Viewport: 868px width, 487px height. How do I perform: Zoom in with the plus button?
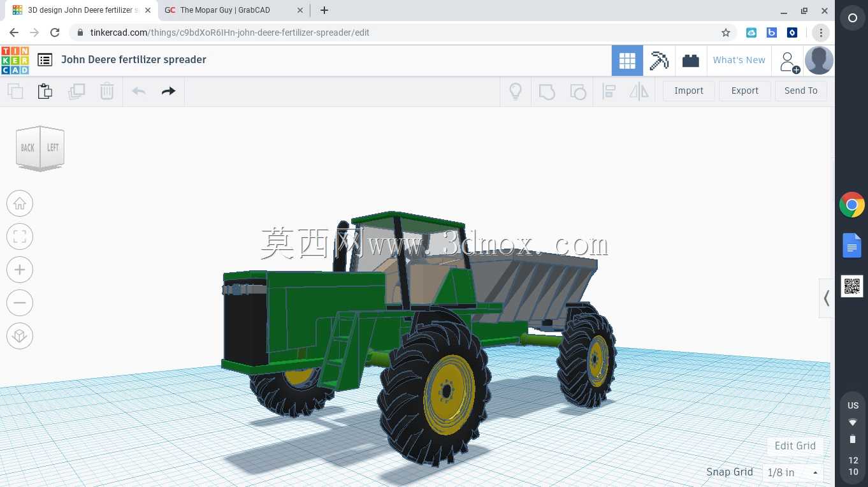pyautogui.click(x=20, y=270)
